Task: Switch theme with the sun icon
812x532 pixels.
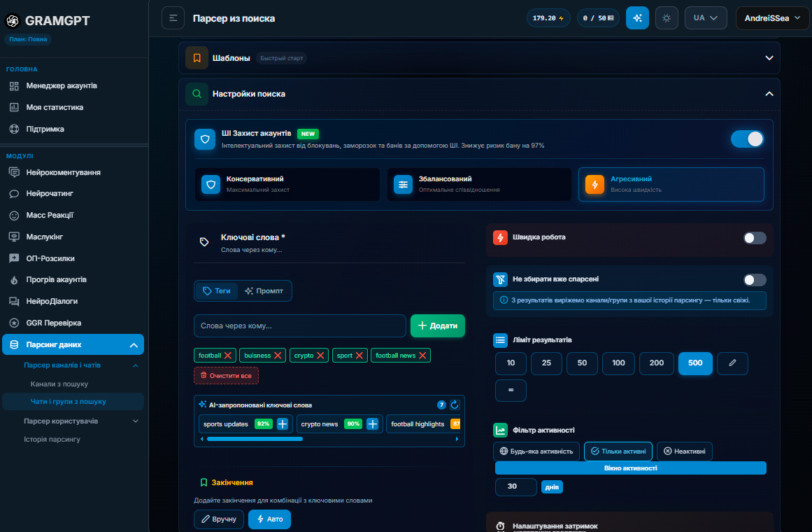Action: coord(667,18)
